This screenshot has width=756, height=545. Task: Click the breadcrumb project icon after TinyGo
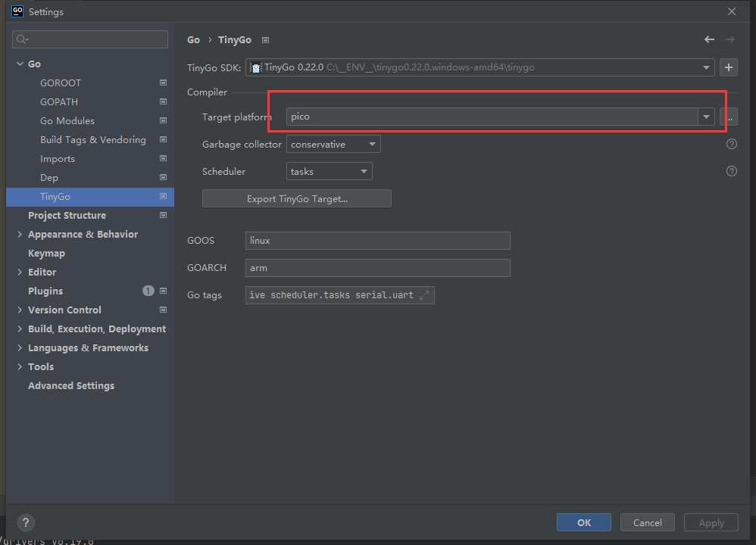(x=265, y=40)
